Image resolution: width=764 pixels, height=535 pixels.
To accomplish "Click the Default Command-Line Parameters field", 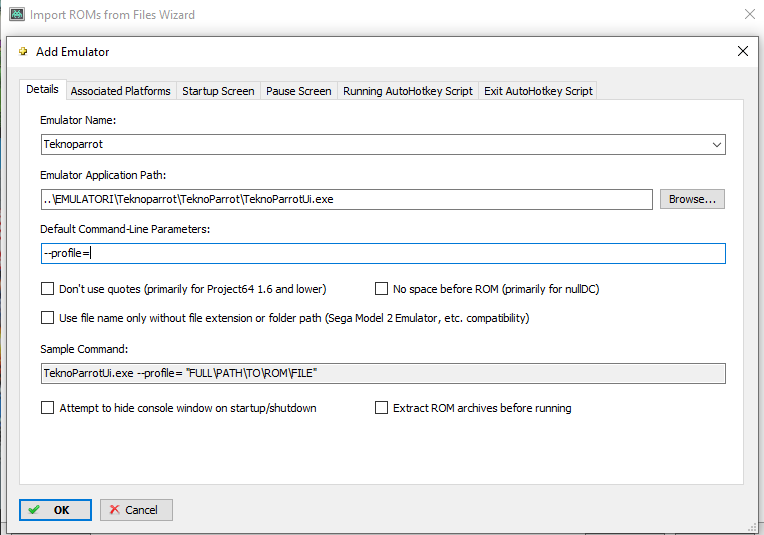I will [x=383, y=253].
